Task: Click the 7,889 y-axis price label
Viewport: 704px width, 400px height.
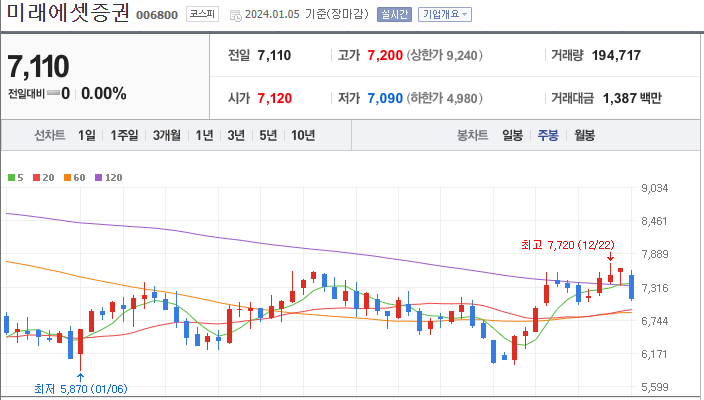Action: [x=655, y=254]
